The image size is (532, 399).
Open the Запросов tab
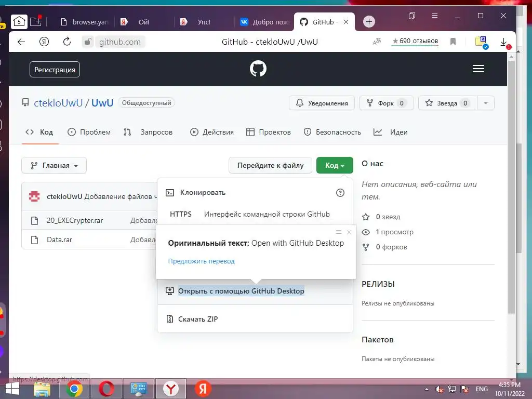point(148,132)
